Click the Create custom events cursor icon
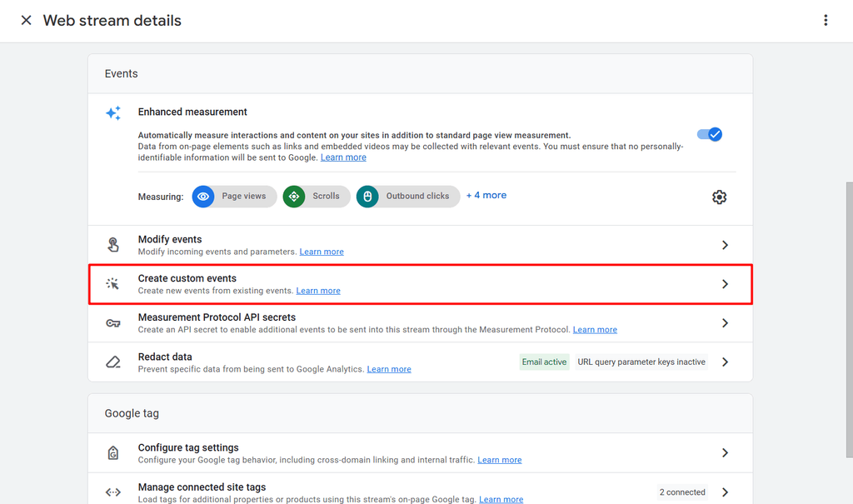The height and width of the screenshot is (504, 853). point(112,283)
